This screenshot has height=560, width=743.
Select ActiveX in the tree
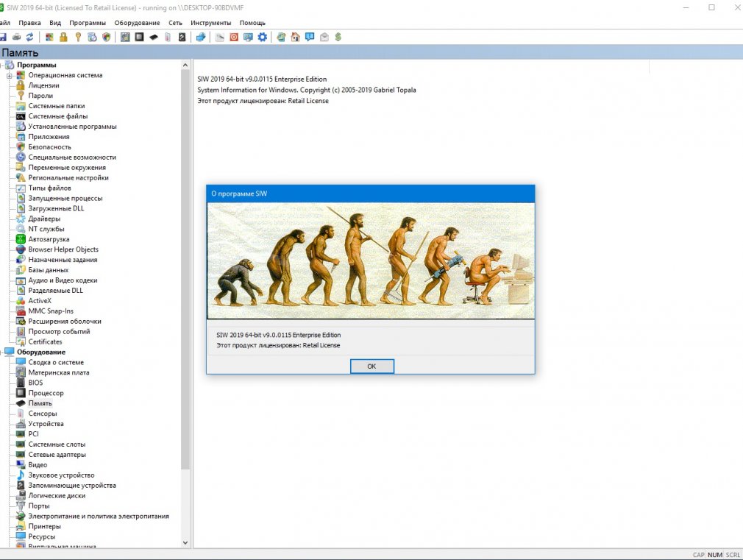[40, 301]
